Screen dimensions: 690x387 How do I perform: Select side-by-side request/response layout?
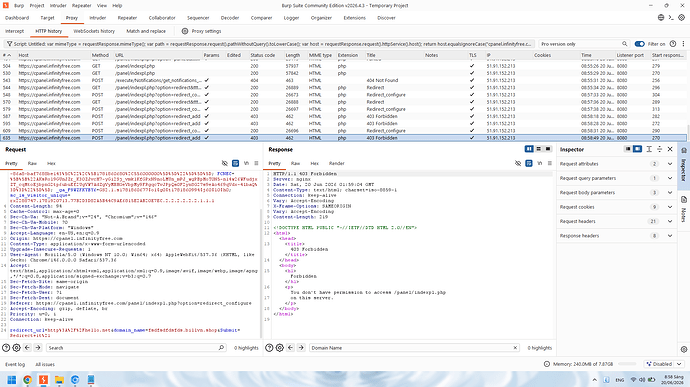(x=529, y=149)
